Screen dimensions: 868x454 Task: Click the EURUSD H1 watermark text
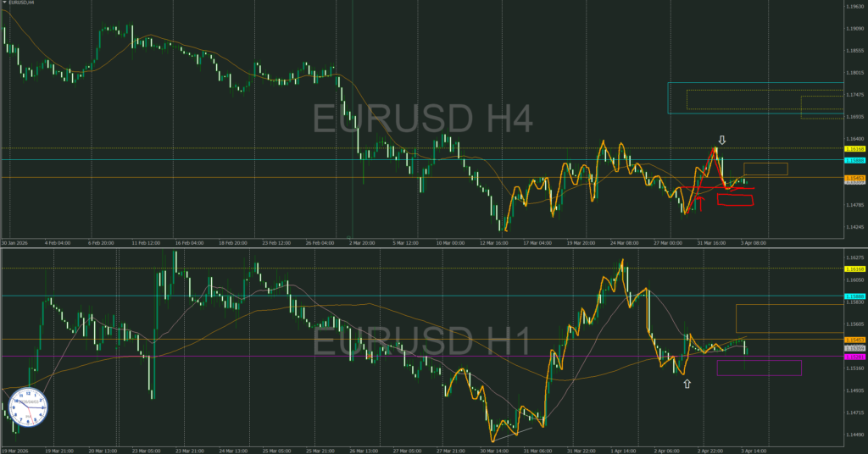(x=423, y=343)
